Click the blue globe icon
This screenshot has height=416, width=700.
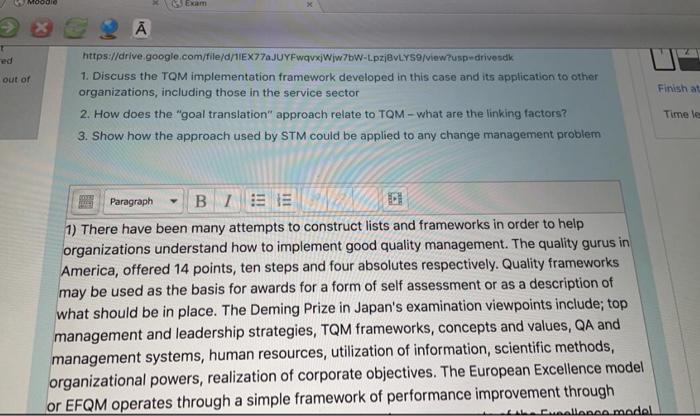coord(108,29)
